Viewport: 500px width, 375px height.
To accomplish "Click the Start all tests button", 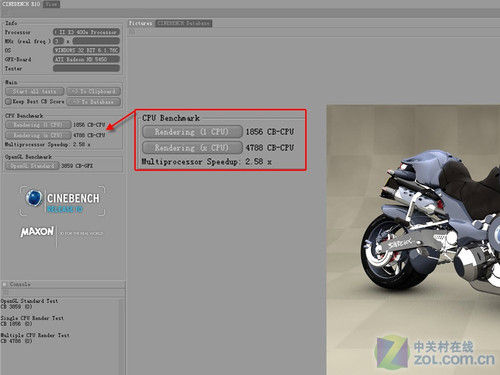I will pyautogui.click(x=35, y=91).
